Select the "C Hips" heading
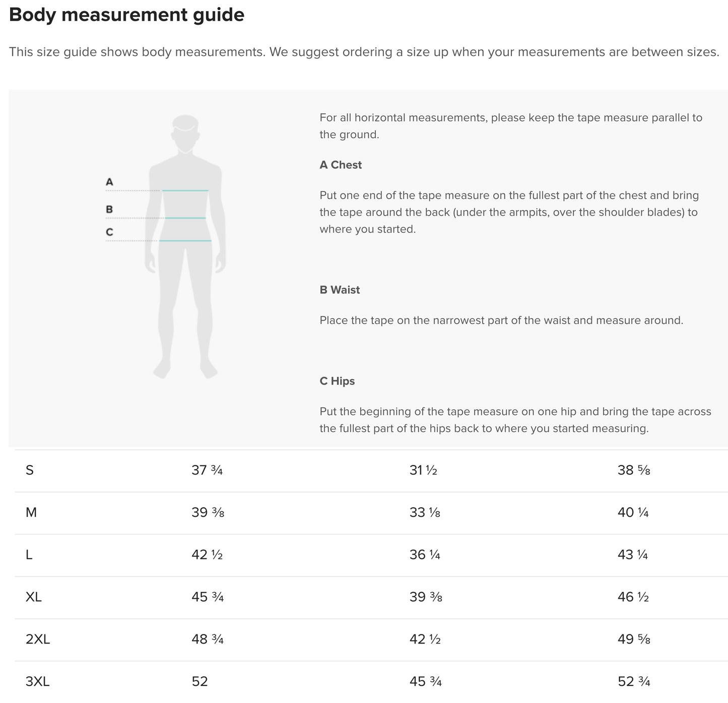The width and height of the screenshot is (728, 703). tap(337, 381)
